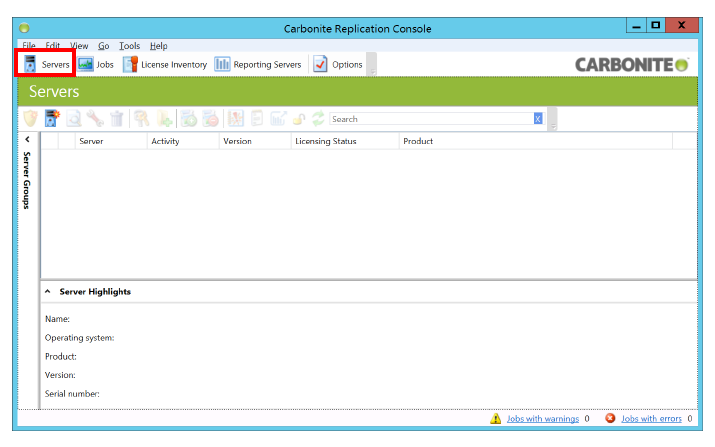Image resolution: width=715 pixels, height=447 pixels.
Task: Click the 'Name:' label
Action: (x=57, y=319)
